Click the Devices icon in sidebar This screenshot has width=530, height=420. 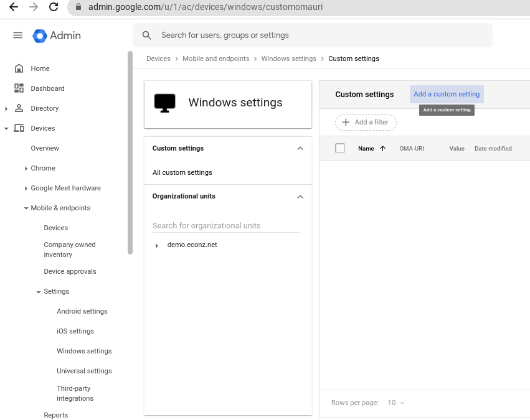tap(19, 128)
